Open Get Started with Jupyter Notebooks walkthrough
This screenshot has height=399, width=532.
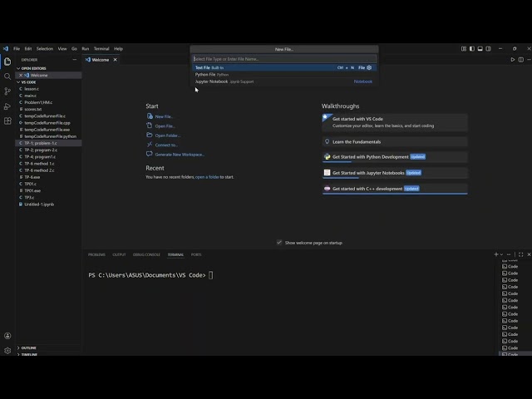click(x=395, y=173)
